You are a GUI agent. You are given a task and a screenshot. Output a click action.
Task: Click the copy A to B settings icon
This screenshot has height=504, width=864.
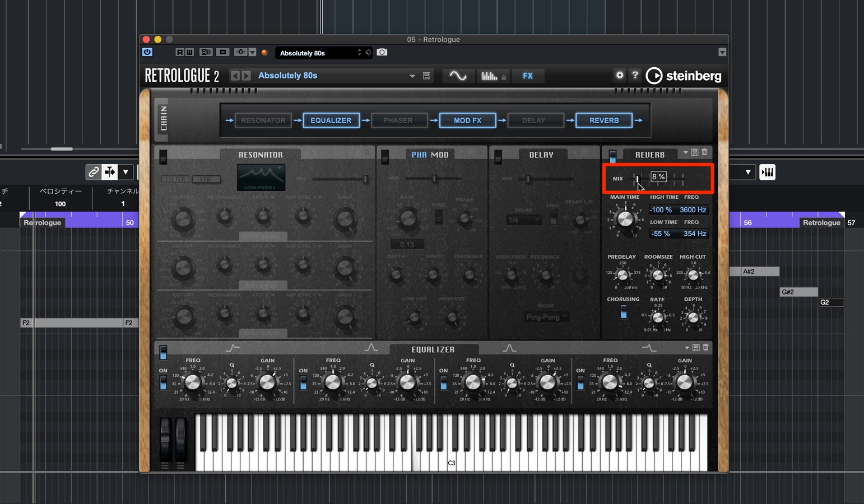coord(223,52)
